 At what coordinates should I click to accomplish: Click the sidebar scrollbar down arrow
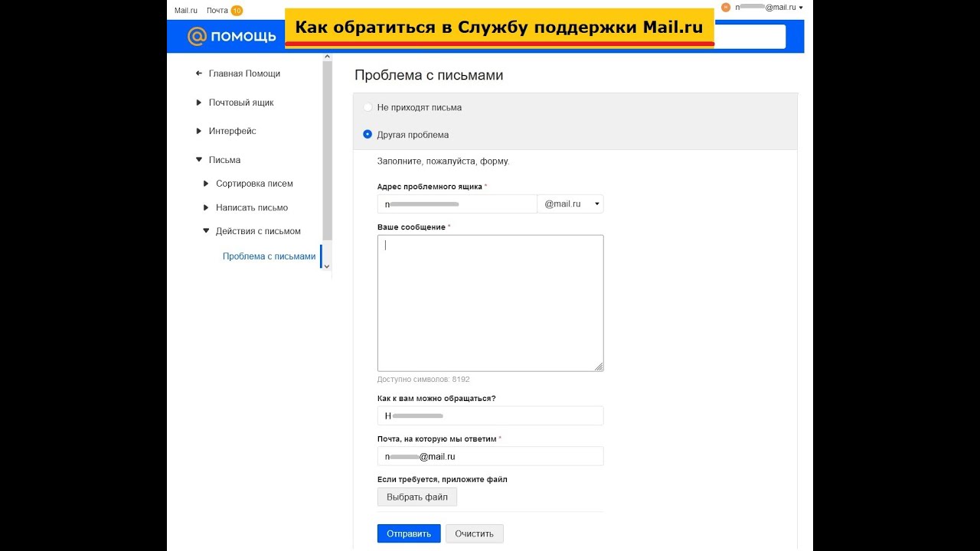[328, 266]
